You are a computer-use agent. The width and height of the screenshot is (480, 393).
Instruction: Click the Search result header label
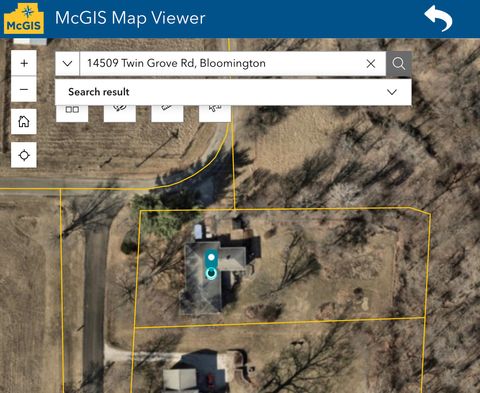[x=99, y=92]
